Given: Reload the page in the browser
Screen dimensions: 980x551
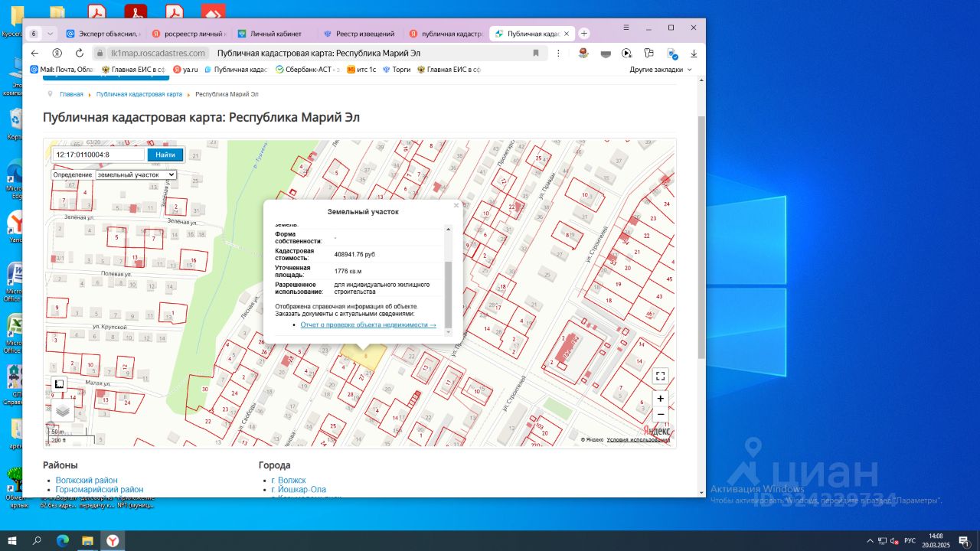Looking at the screenshot, I should (80, 54).
